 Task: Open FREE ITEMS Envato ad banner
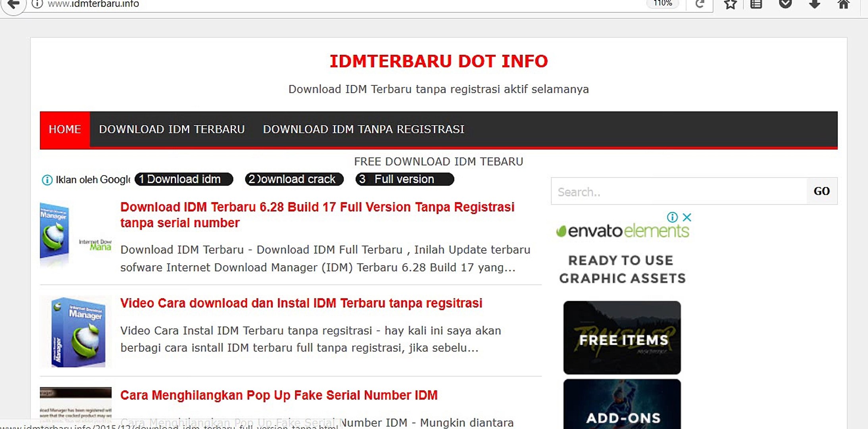(x=622, y=338)
